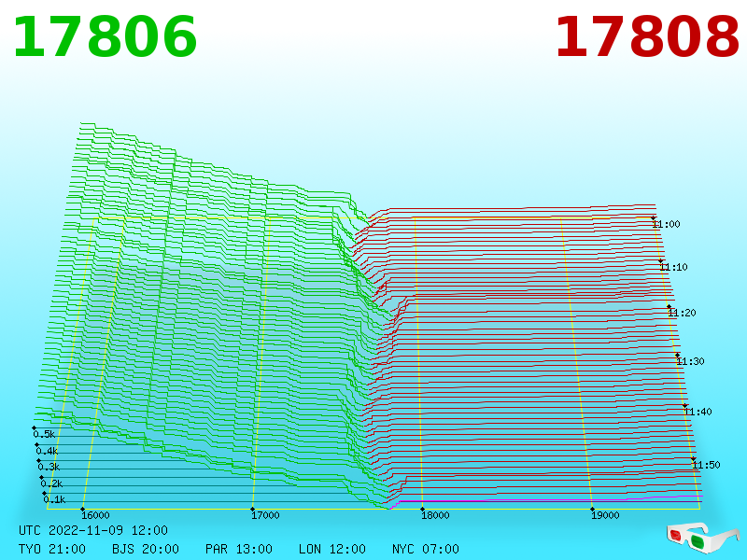Click the BJS 20:00 clock text
747x560 pixels.
[x=146, y=549]
